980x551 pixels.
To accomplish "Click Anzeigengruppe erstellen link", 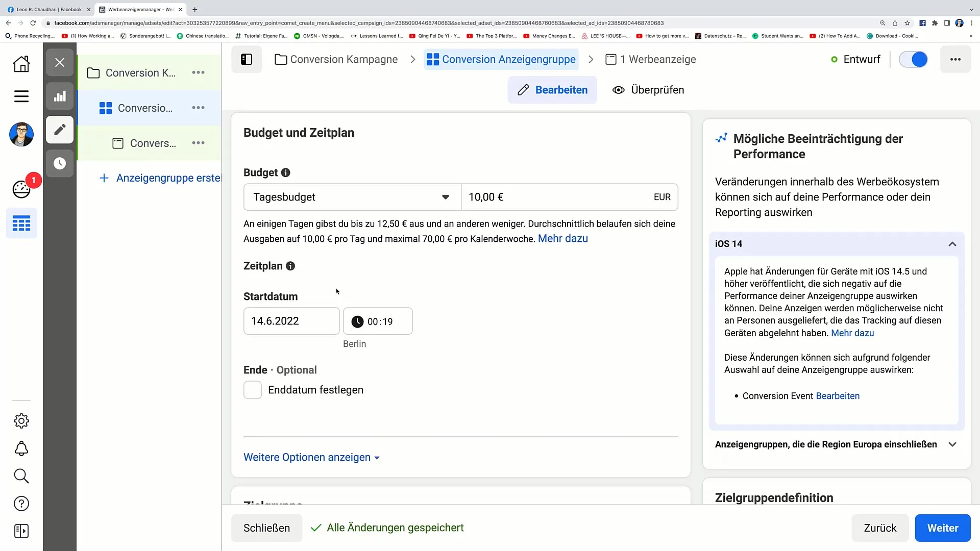I will pos(160,178).
